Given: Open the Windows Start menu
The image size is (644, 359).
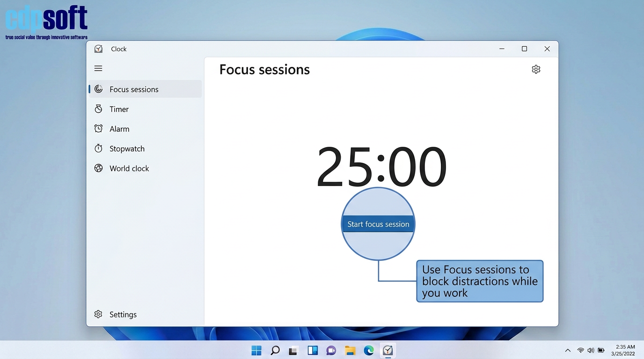Looking at the screenshot, I should click(x=256, y=351).
